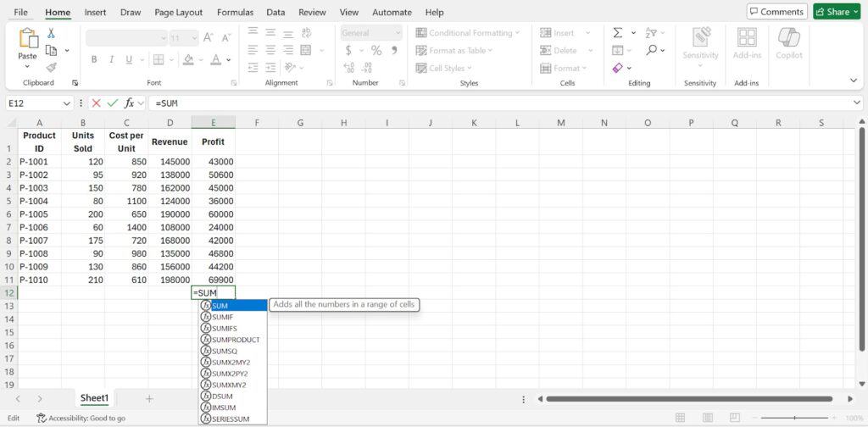Click the Center horizontal align icon
Viewport: 868px width, 427px height.
coord(270,50)
